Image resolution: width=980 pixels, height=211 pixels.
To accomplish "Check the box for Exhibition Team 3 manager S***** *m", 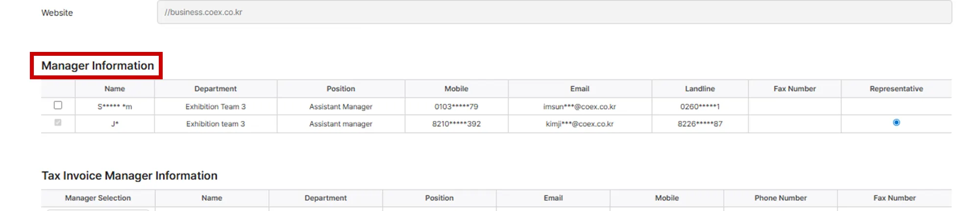I will (58, 105).
